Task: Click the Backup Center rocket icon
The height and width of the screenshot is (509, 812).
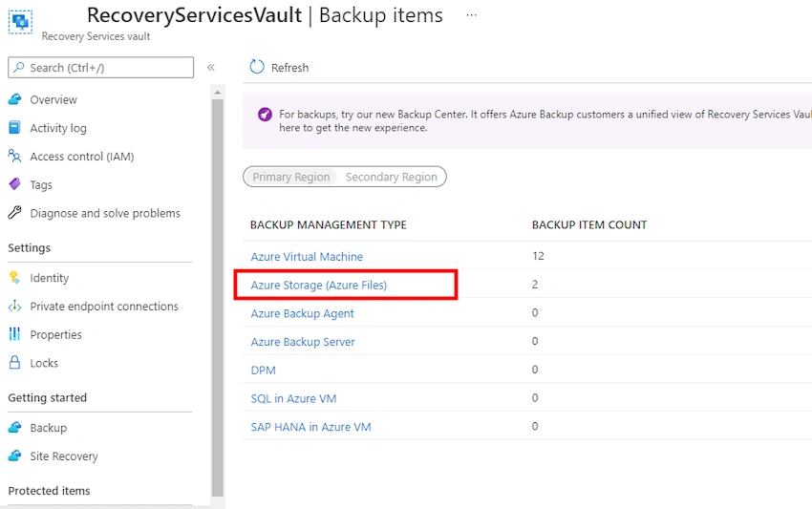Action: pyautogui.click(x=265, y=115)
